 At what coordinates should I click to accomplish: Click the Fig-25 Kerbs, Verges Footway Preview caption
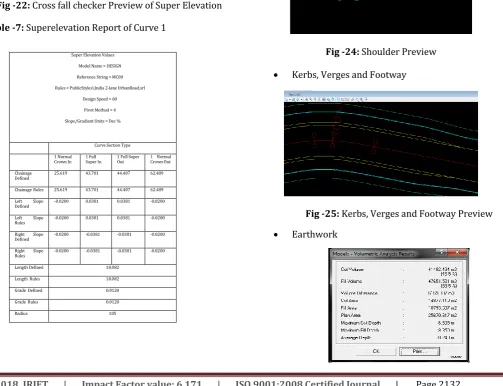coord(399,214)
